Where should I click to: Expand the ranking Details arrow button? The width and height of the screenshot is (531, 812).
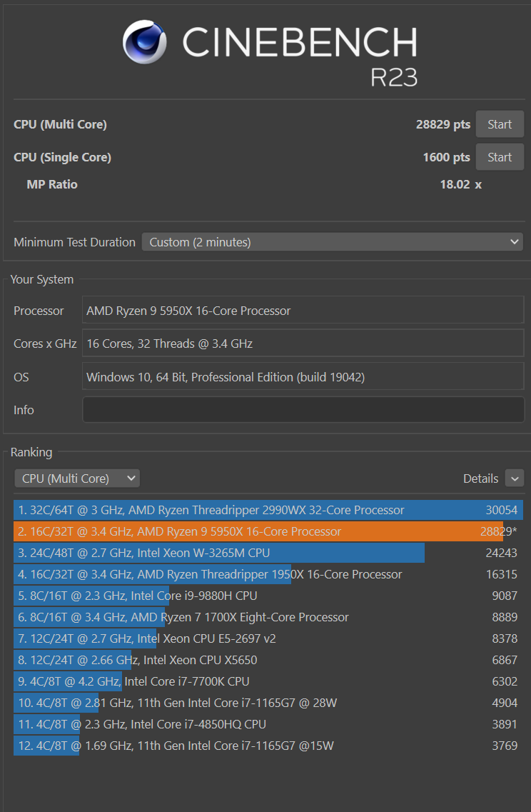515,478
